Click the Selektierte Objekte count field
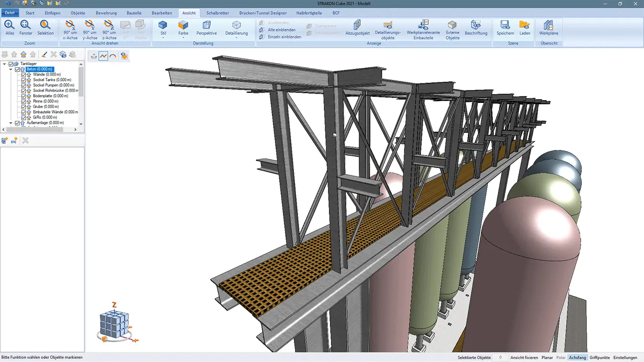644x362 pixels. pos(500,357)
